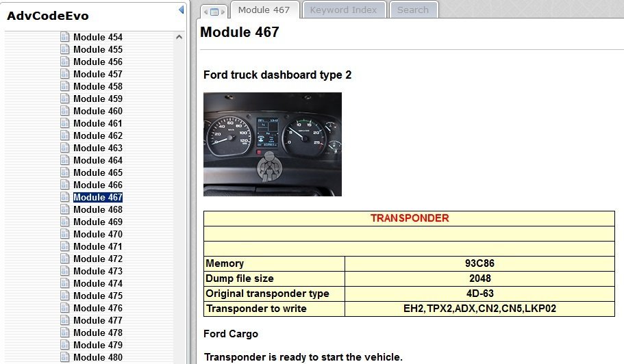This screenshot has height=364, width=624.
Task: Click the AdvCodeEvo panel title
Action: pos(48,16)
